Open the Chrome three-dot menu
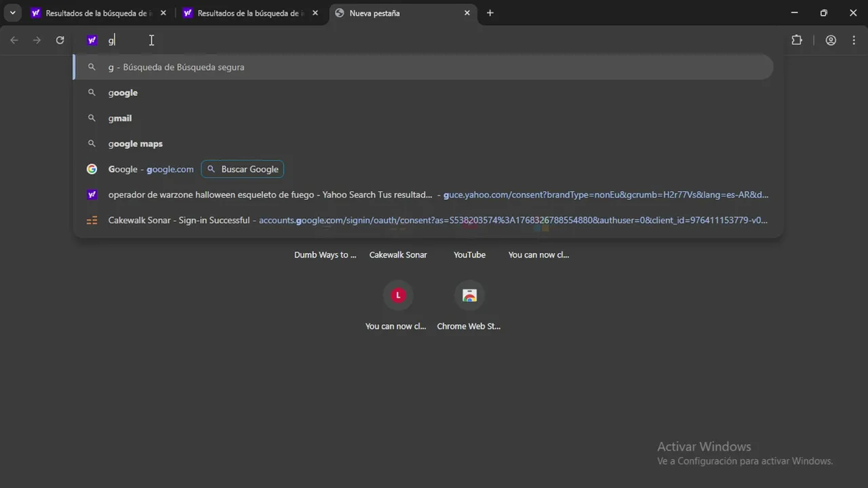Image resolution: width=868 pixels, height=488 pixels. 854,40
